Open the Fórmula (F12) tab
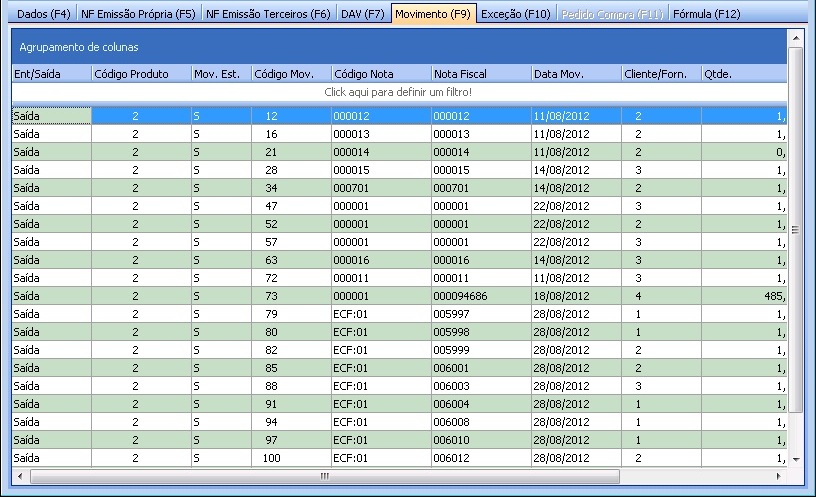 706,14
